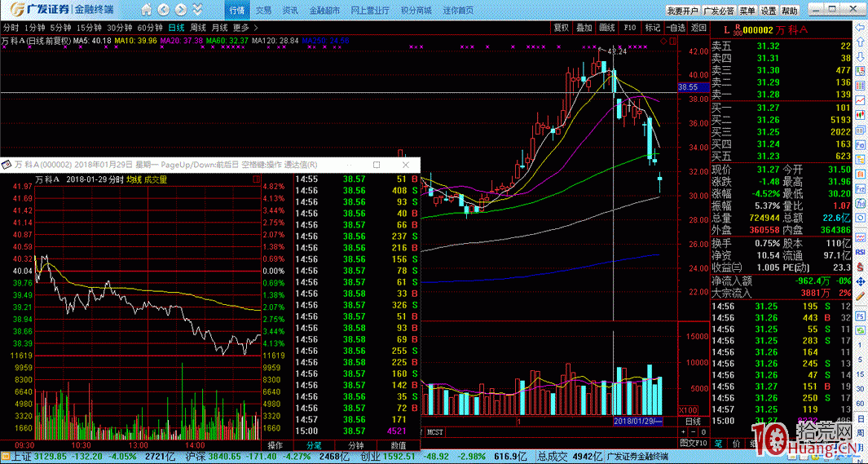Open the 网上营业厅 tab
This screenshot has width=868, height=464.
click(370, 10)
